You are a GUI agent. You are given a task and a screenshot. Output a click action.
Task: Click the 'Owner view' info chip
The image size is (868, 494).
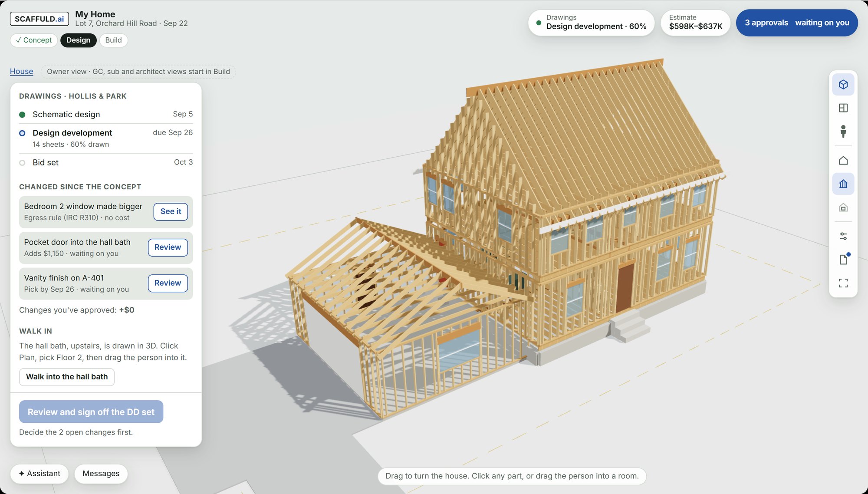[x=138, y=72]
